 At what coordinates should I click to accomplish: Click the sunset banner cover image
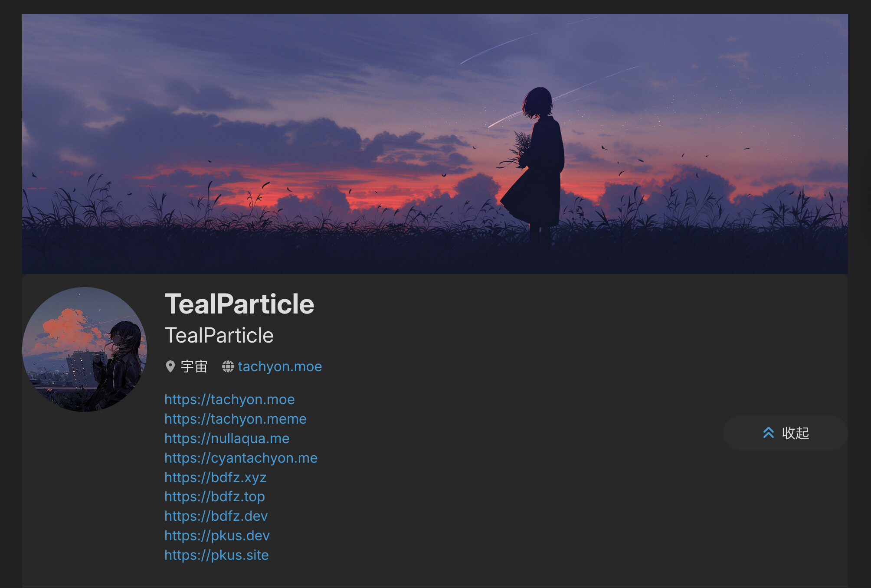[x=435, y=144]
